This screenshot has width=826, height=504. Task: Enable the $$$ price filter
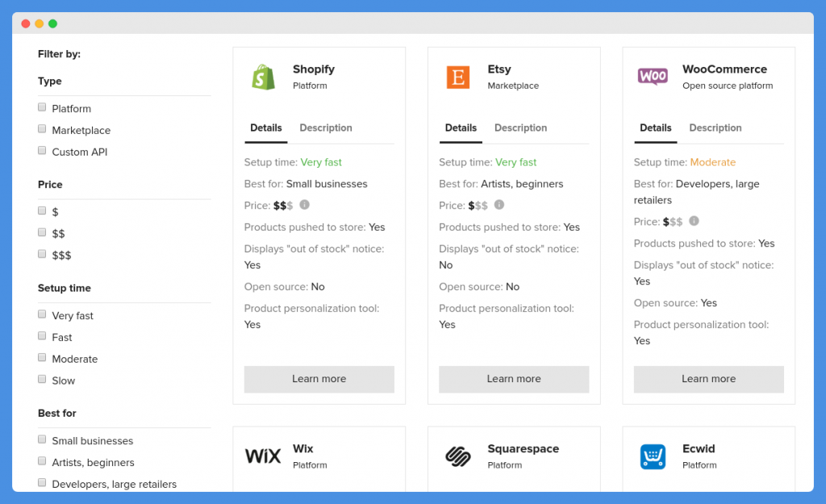tap(42, 254)
